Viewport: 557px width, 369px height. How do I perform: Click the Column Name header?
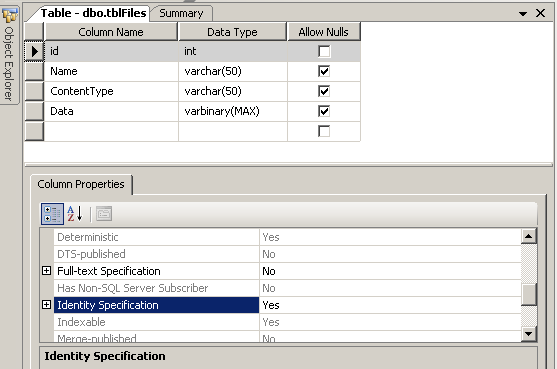click(111, 32)
